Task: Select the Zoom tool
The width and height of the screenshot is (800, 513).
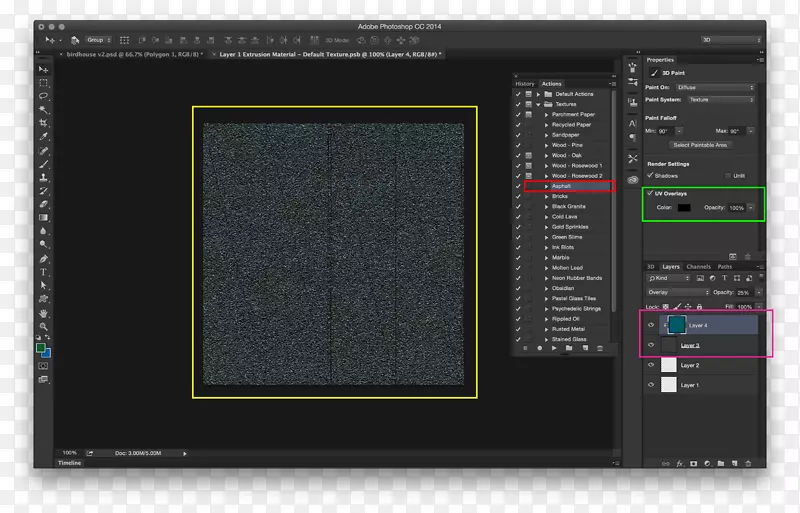Action: [x=43, y=327]
